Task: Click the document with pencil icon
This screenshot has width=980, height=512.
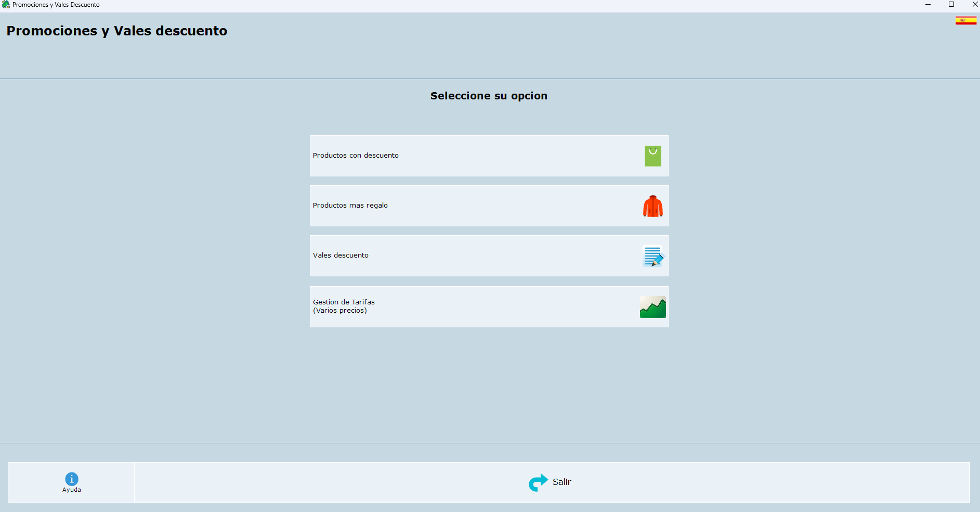Action: pyautogui.click(x=652, y=256)
